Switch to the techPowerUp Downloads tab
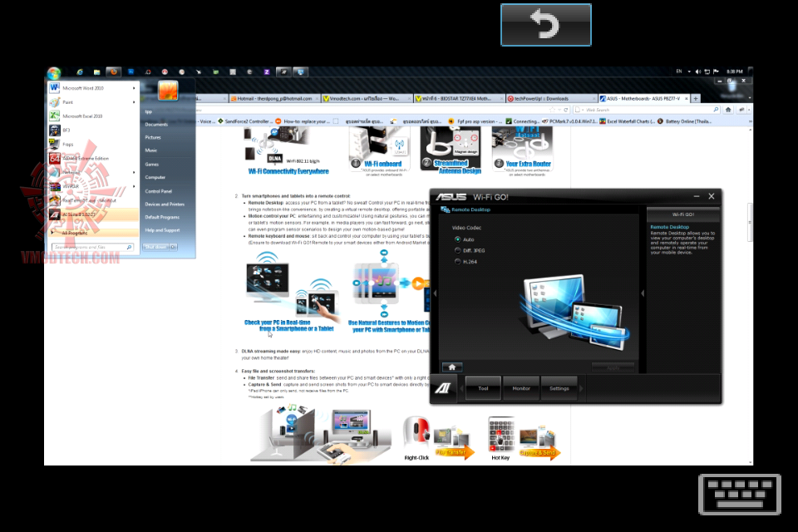The height and width of the screenshot is (532, 798). coord(550,98)
